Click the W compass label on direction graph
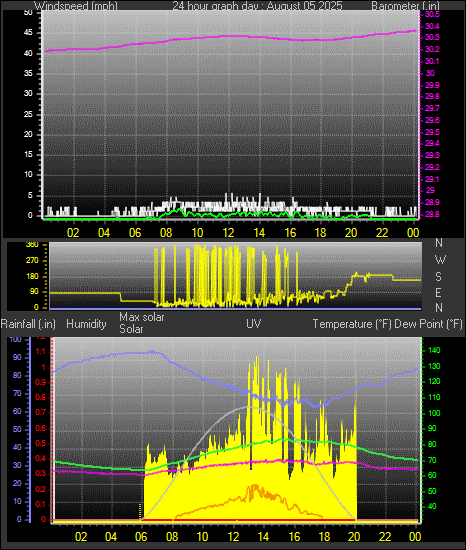The height and width of the screenshot is (550, 466). pos(440,260)
